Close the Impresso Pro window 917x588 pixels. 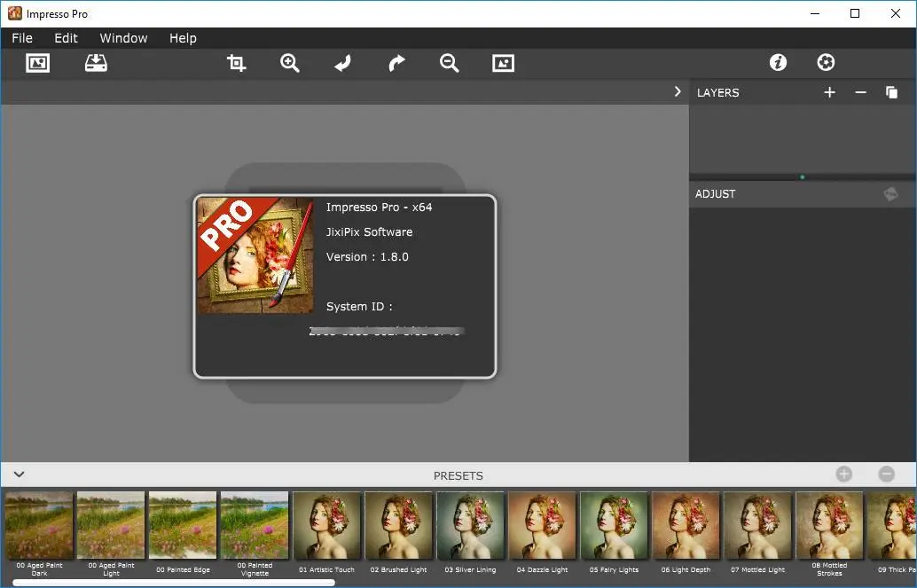point(896,13)
